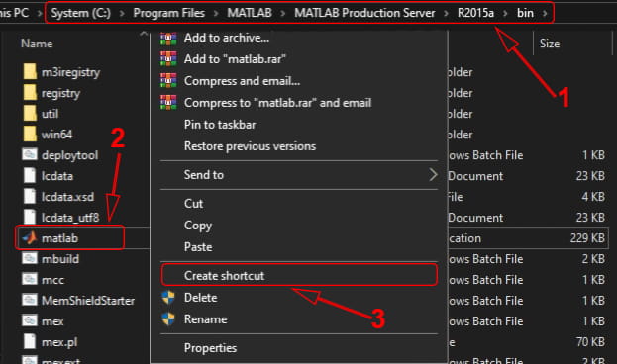Select the lcdata.xsd file name
Image resolution: width=617 pixels, height=364 pixels.
coord(67,197)
